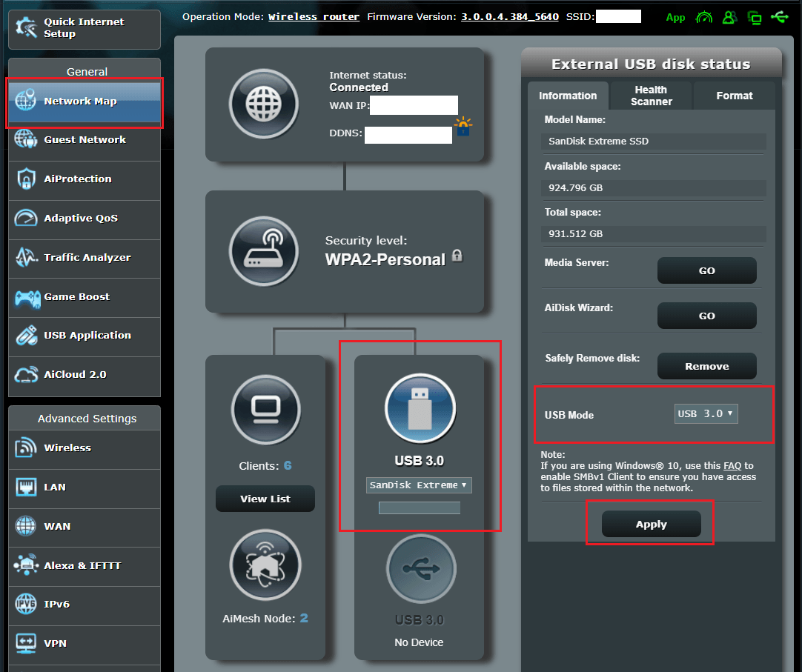The image size is (802, 672).
Task: Expand the SanDisk Extreme device dropdown
Action: tap(420, 485)
